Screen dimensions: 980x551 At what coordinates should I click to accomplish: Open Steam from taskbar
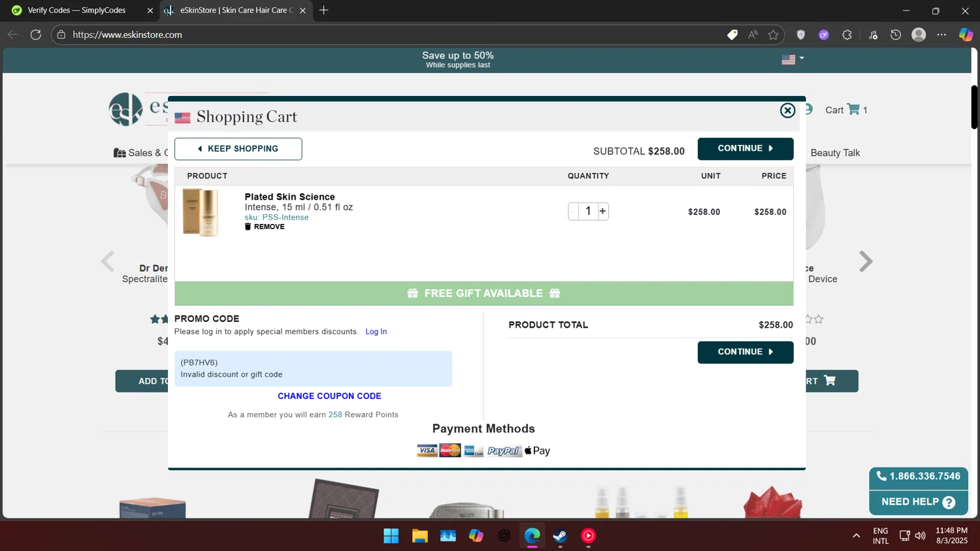pyautogui.click(x=561, y=536)
